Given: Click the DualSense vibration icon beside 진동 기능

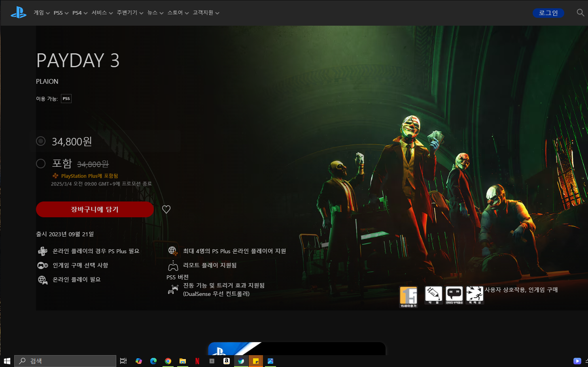Looking at the screenshot, I should 173,290.
